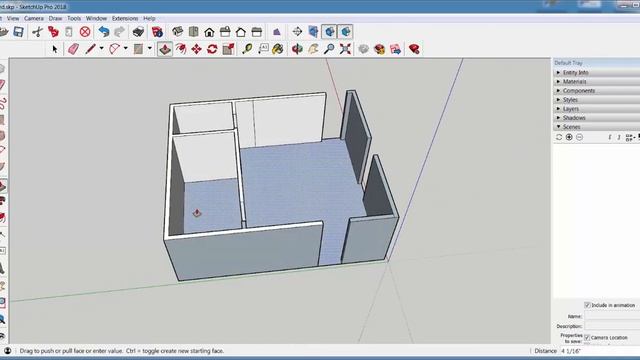This screenshot has width=640, height=360.
Task: Select the Pan hand tool
Action: pyautogui.click(x=313, y=49)
